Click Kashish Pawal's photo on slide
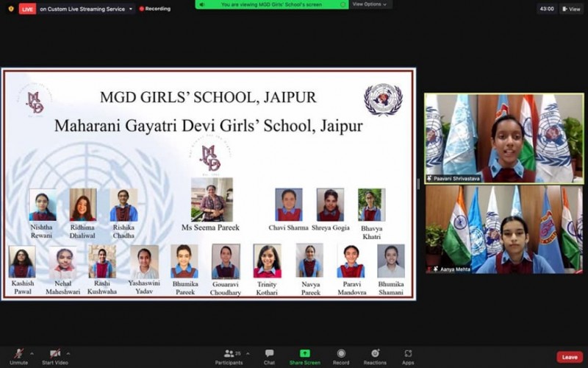 click(x=22, y=262)
